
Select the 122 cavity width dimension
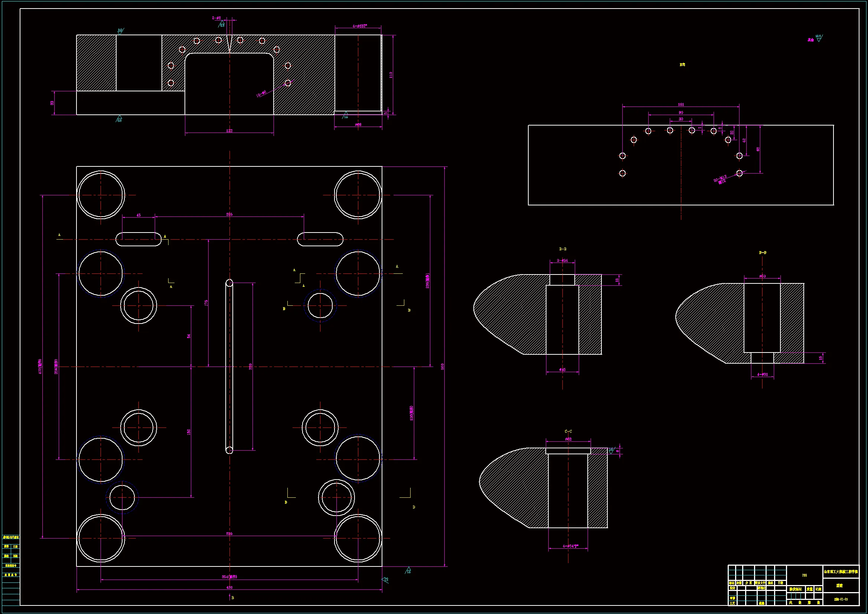click(x=229, y=130)
